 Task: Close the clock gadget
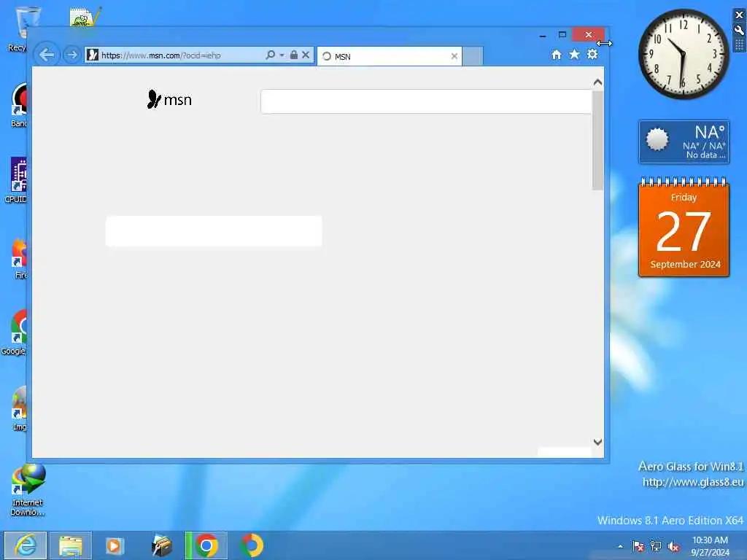(739, 15)
